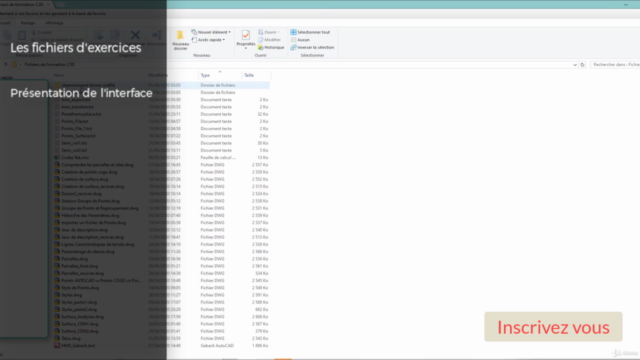Screen dimensions: 640x360
Task: Select file Parcelles.dwg
Action: click(x=74, y=259)
